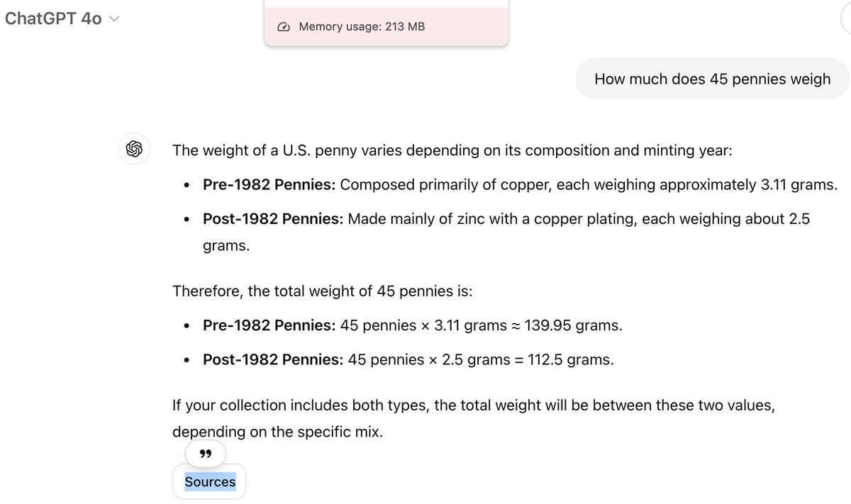
Task: Open the Sources button below the response
Action: pyautogui.click(x=210, y=482)
